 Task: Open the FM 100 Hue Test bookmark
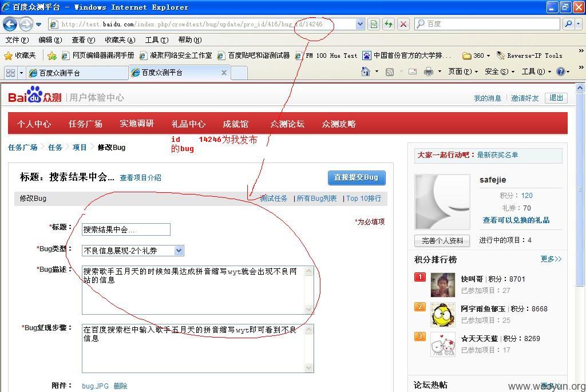(326, 56)
